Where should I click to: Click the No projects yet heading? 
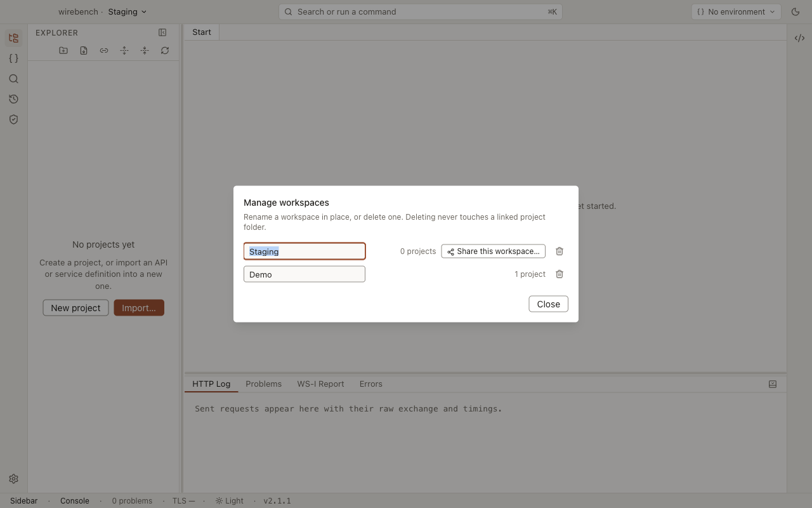pyautogui.click(x=103, y=244)
